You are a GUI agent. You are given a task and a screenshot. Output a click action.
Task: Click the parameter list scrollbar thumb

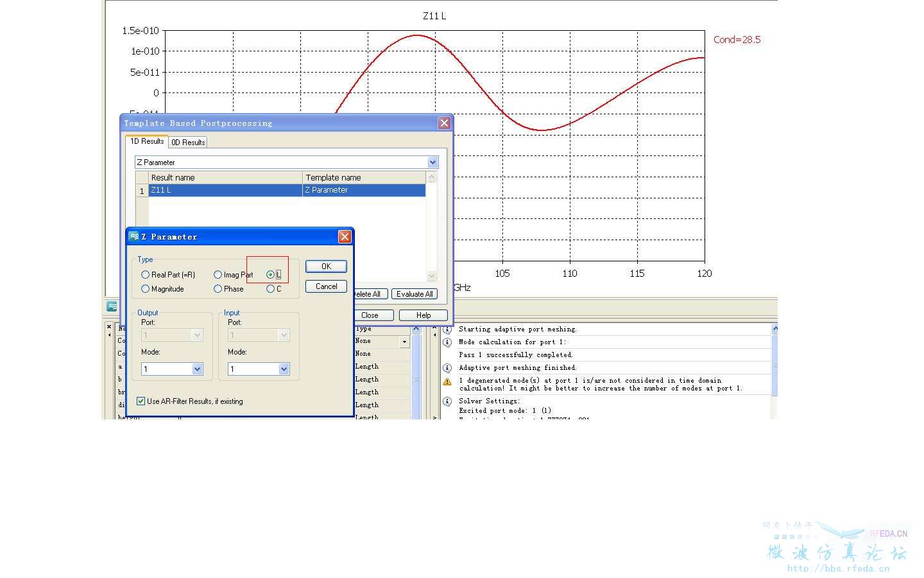tap(416, 379)
